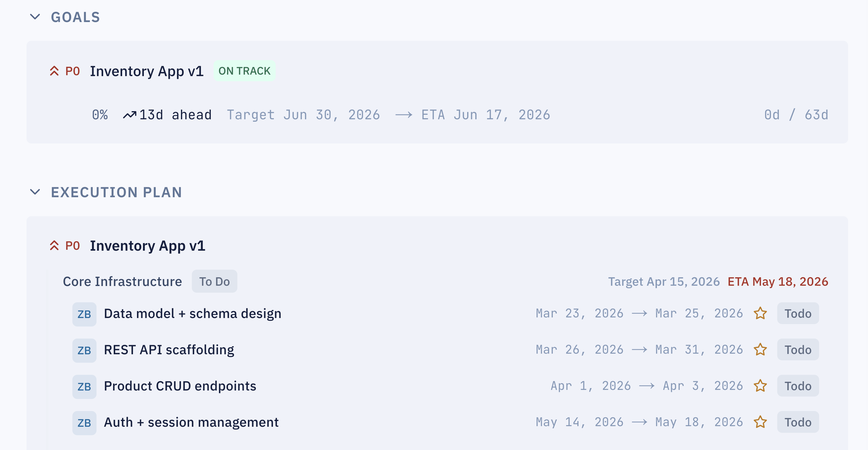Click the ZB avatar on Data model + schema design
Viewport: 868px width, 450px height.
[84, 314]
